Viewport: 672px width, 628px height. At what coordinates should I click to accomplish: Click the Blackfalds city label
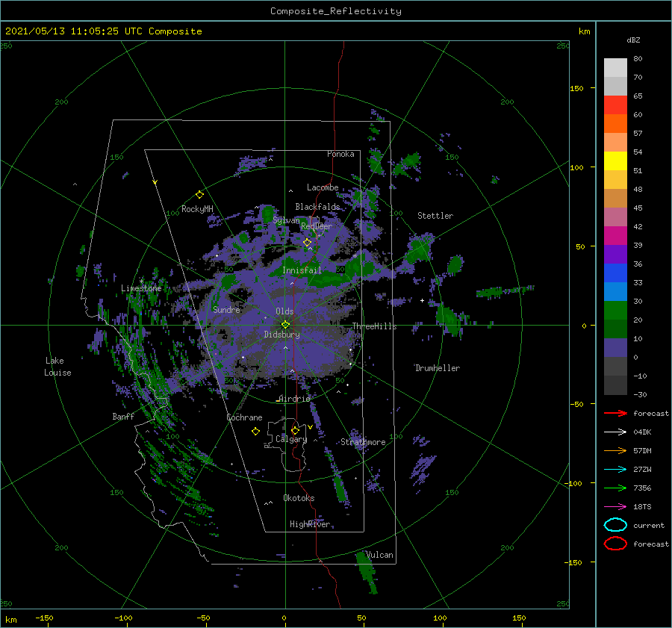pos(317,207)
